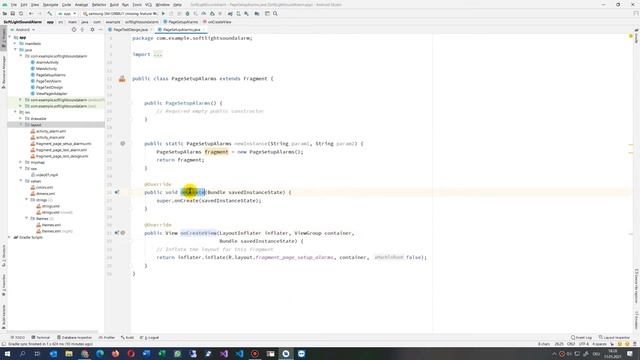Click the Windows Start button
Screen dimensions: 640x360
coord(7,354)
